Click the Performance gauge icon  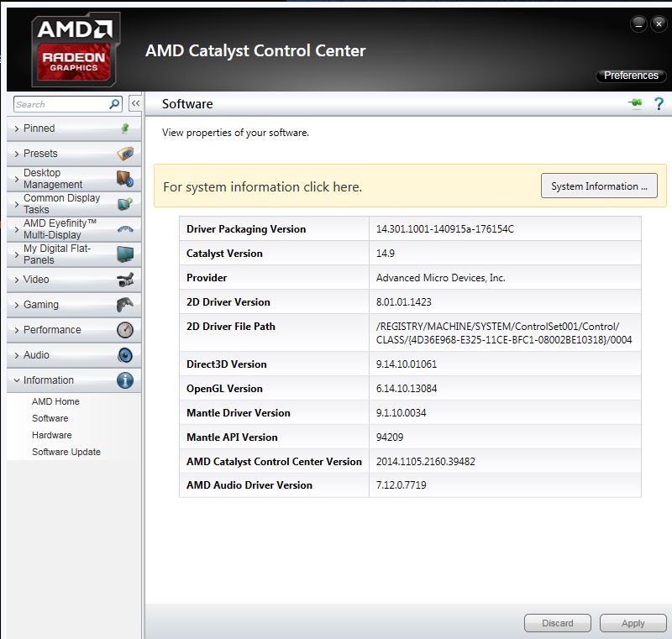coord(125,330)
